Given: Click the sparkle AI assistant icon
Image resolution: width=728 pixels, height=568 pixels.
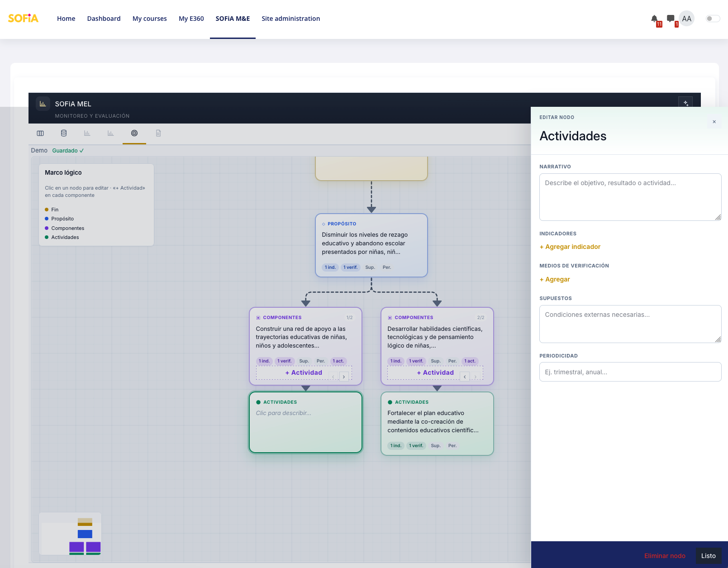Looking at the screenshot, I should 685,103.
